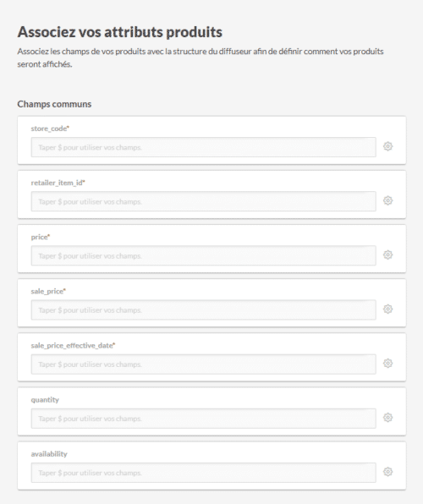Select the availability input field
This screenshot has width=423, height=504.
(x=203, y=473)
